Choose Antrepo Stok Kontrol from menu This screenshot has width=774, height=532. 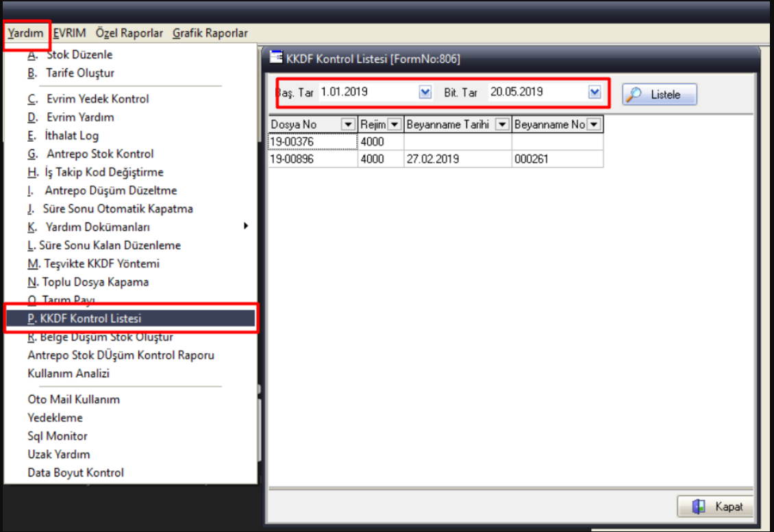point(99,154)
